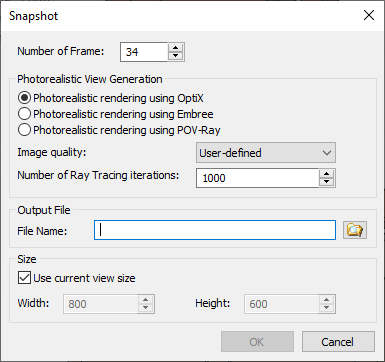Click the Width field showing 800

(100, 304)
